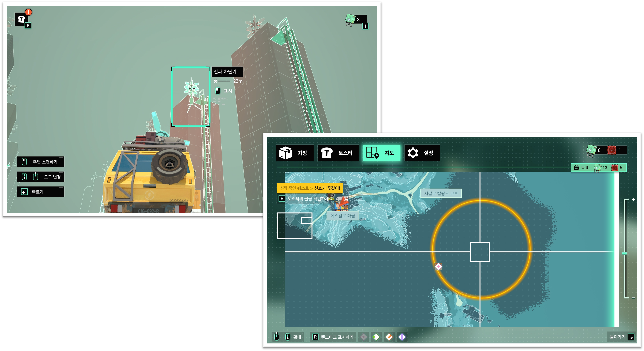Click the R 랜드마크 표시하기 button
Image resolution: width=644 pixels, height=351 pixels.
pyautogui.click(x=334, y=337)
